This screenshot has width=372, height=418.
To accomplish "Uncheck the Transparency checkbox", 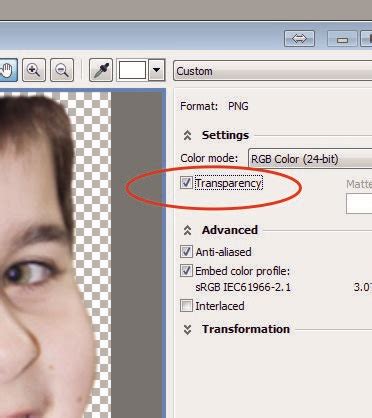I will (x=186, y=183).
